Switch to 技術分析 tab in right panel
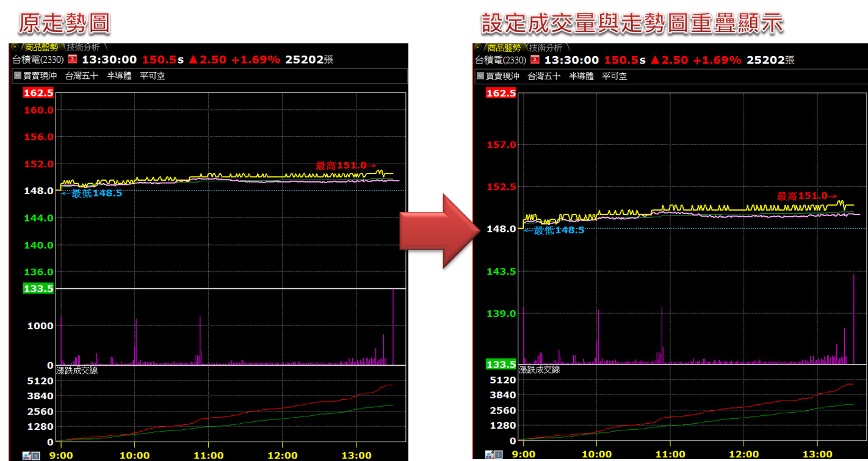 pos(547,48)
